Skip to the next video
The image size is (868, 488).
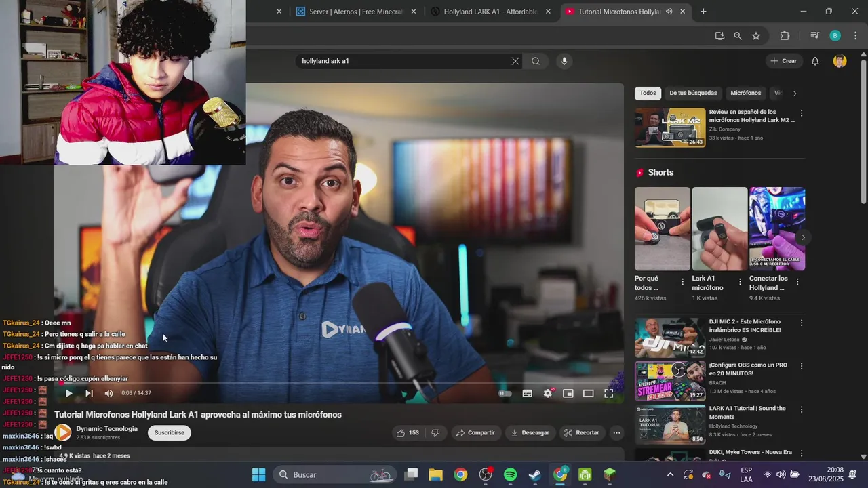pyautogui.click(x=89, y=393)
